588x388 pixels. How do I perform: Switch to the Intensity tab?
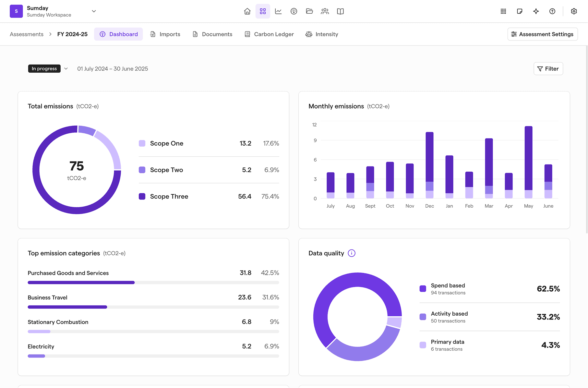click(322, 34)
